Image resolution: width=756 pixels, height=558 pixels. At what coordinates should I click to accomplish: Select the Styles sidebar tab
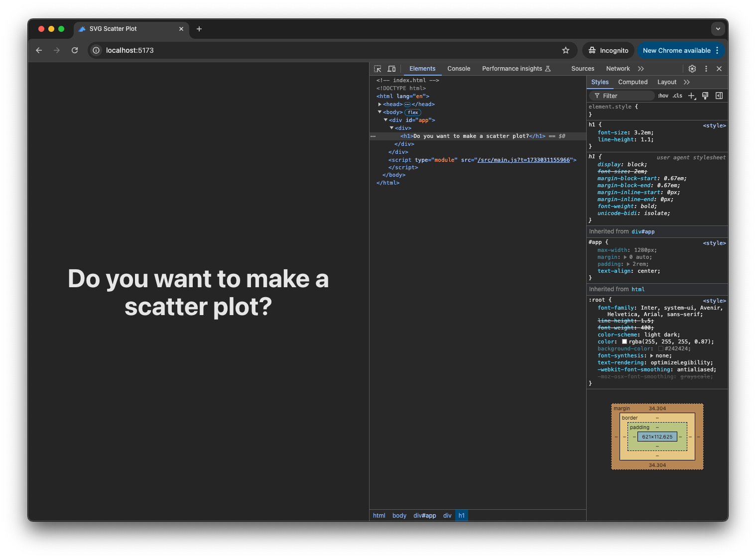click(x=600, y=82)
